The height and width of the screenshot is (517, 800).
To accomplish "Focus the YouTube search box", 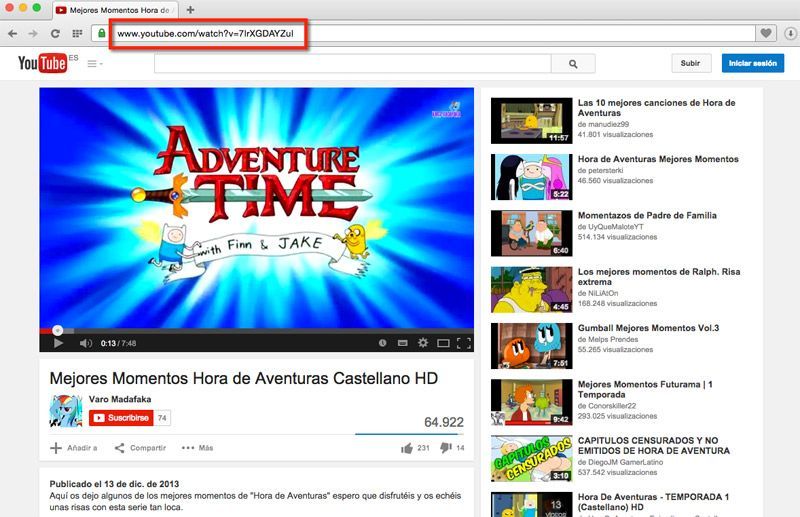I will [353, 64].
